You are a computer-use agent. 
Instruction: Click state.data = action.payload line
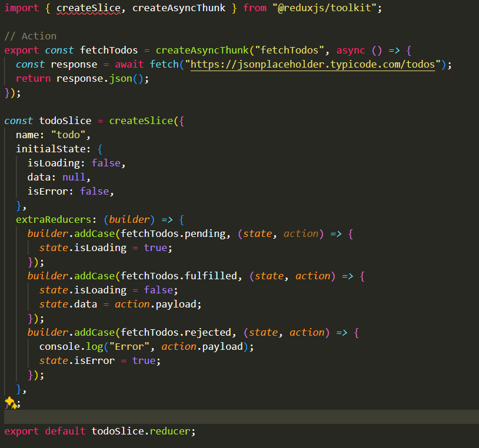[x=121, y=305]
